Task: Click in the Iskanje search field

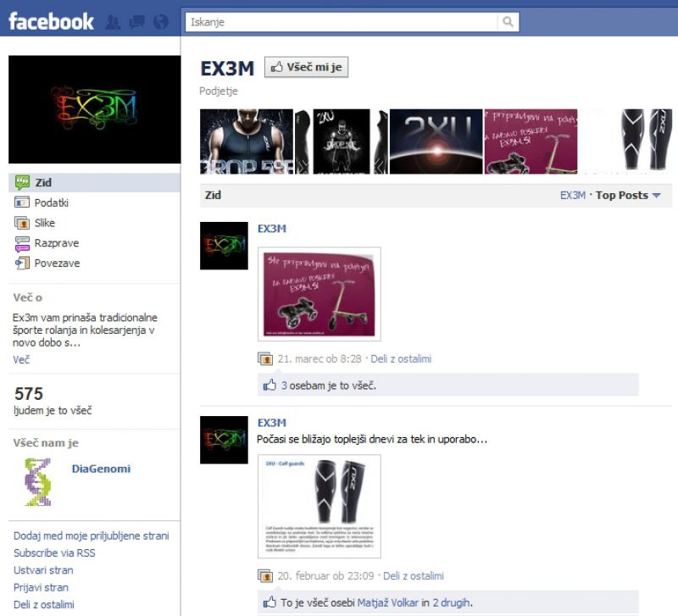Action: pyautogui.click(x=342, y=22)
